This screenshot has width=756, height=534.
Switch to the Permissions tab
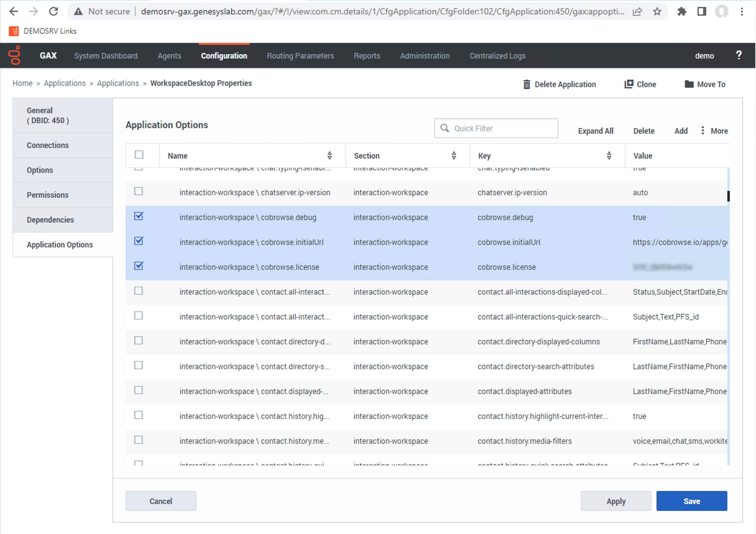coord(48,195)
